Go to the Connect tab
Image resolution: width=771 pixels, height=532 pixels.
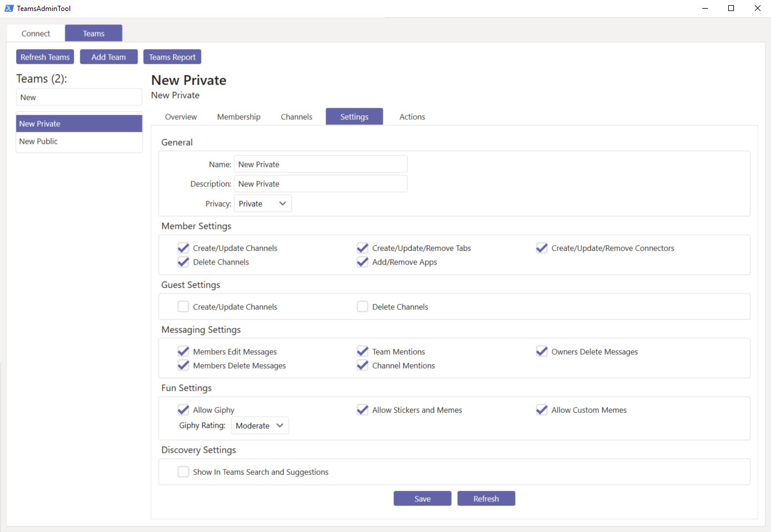click(x=36, y=34)
